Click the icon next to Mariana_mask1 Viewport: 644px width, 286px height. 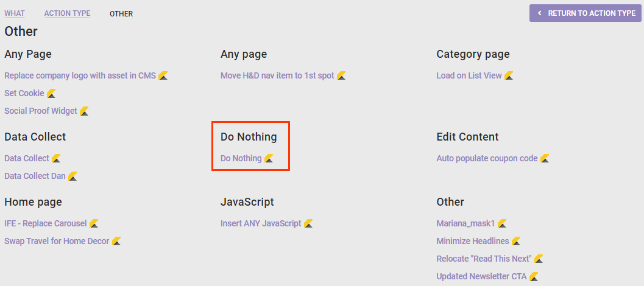[x=502, y=224]
